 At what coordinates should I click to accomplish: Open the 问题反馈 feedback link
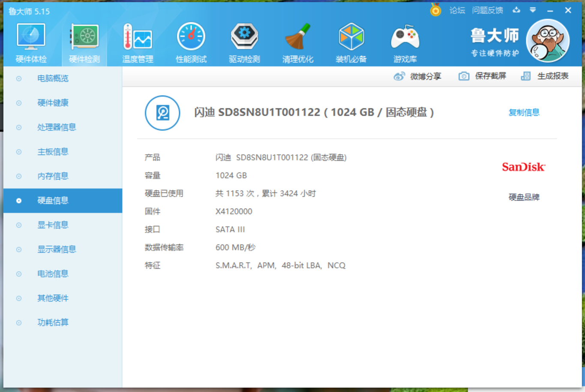coord(487,10)
